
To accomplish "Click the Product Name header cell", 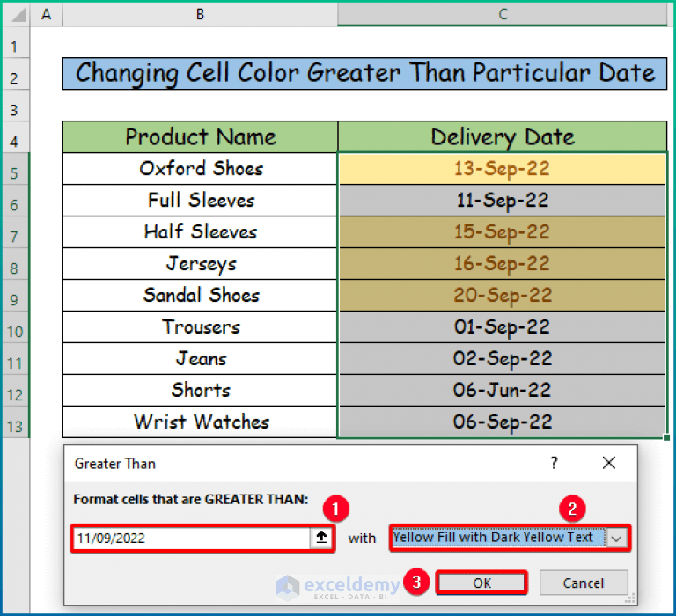I will tap(200, 137).
